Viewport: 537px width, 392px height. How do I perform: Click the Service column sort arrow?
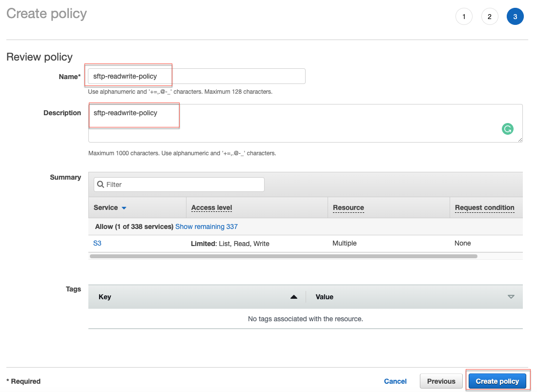click(x=124, y=208)
